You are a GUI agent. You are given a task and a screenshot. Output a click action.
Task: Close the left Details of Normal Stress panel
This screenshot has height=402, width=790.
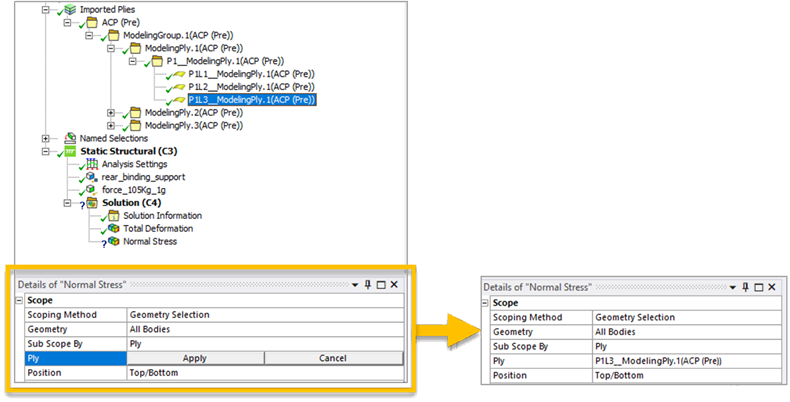[x=394, y=285]
